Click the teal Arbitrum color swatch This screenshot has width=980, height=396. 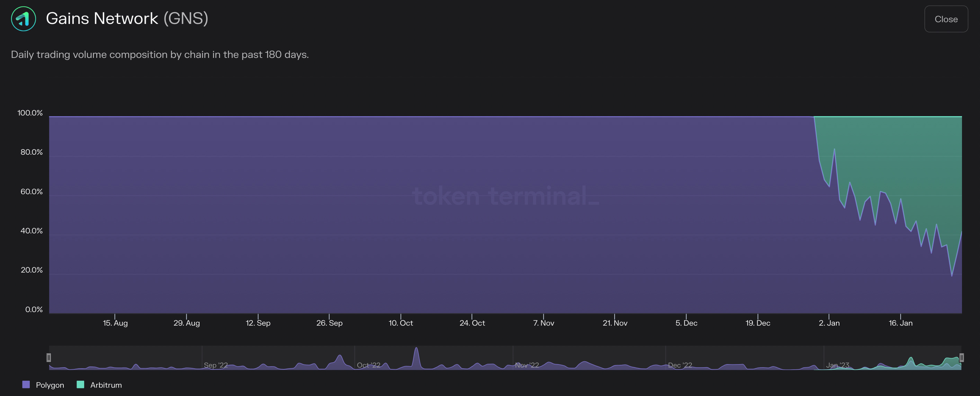(x=80, y=385)
